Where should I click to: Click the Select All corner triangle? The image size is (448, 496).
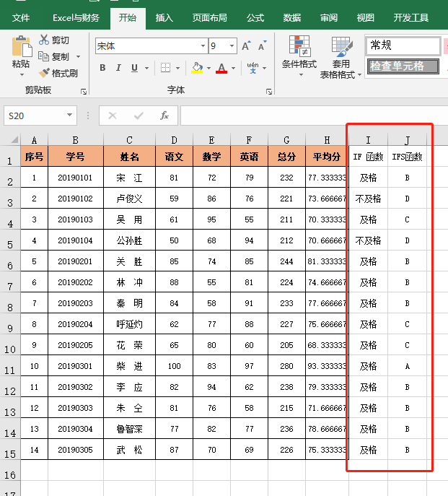14,139
